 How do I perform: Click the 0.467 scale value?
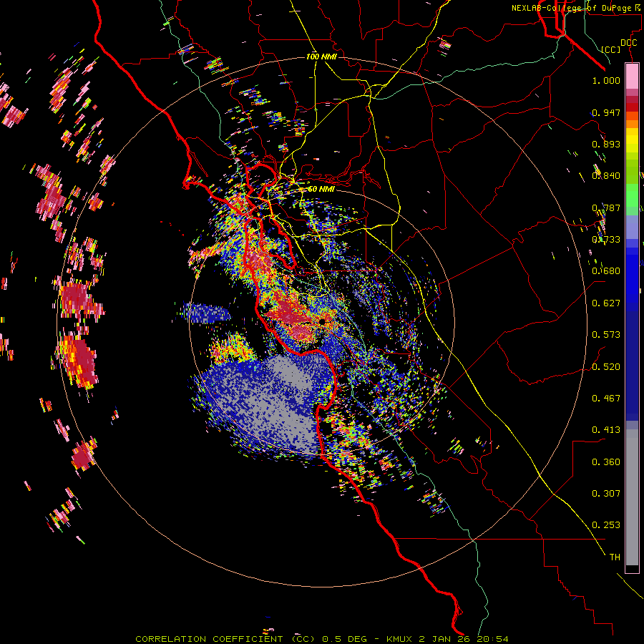tap(606, 399)
